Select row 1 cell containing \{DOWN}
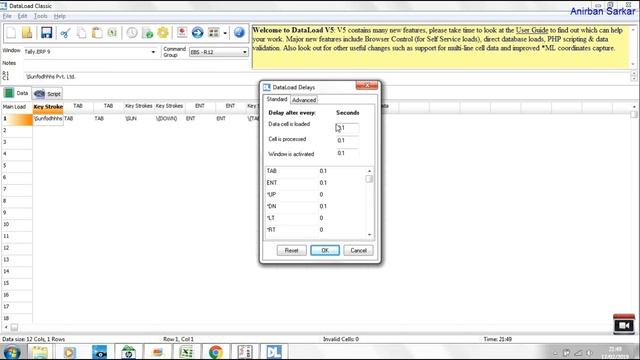Viewport: 640px width, 360px height. coord(170,119)
